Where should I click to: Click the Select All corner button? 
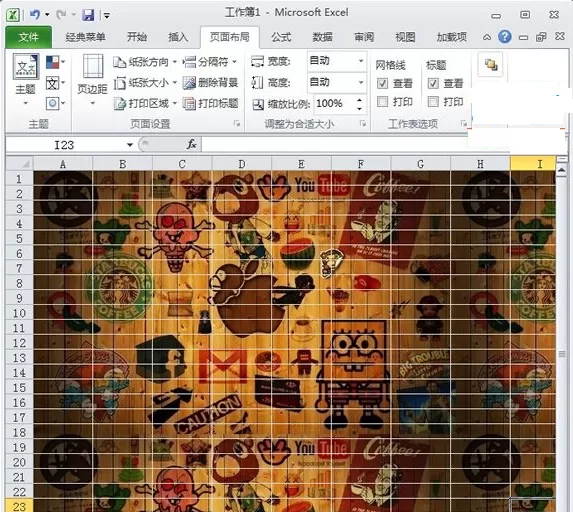click(20, 164)
